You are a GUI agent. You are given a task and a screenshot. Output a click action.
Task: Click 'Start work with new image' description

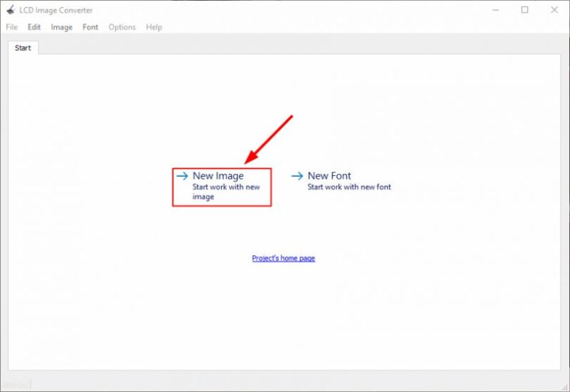point(226,192)
